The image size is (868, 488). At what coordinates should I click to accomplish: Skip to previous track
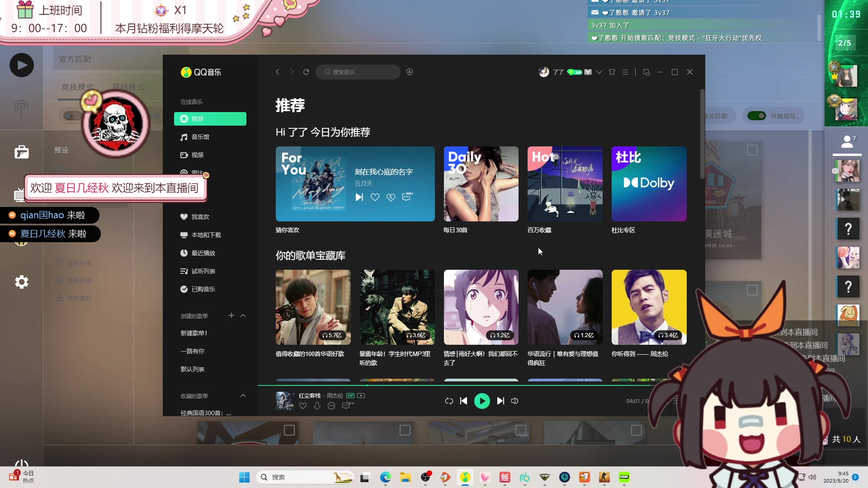click(x=463, y=401)
